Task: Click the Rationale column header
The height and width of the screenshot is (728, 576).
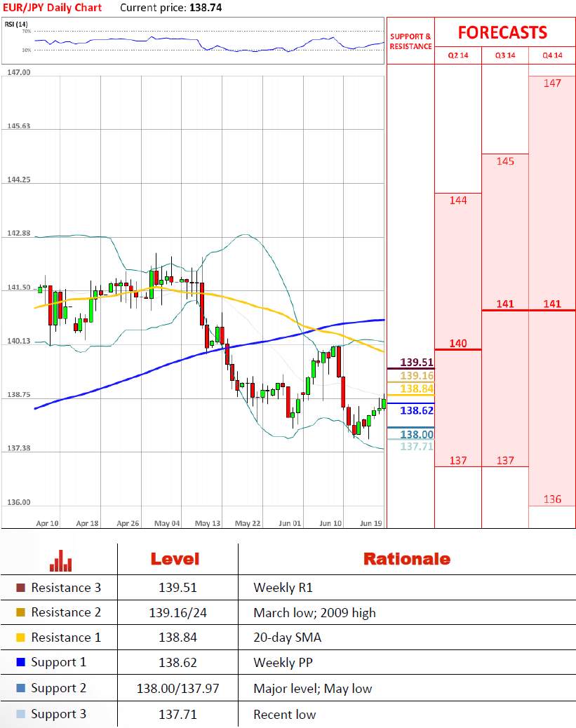Action: 407,559
